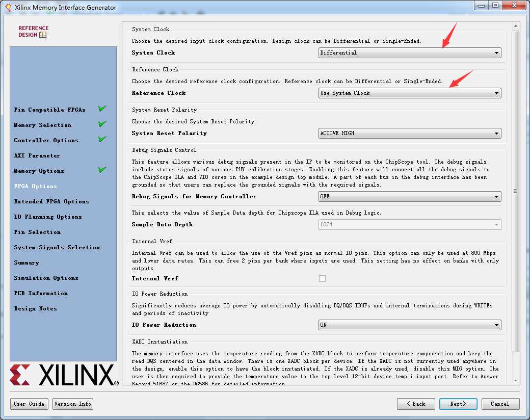The width and height of the screenshot is (530, 420).
Task: Go to Design Notes step
Action: pos(36,308)
